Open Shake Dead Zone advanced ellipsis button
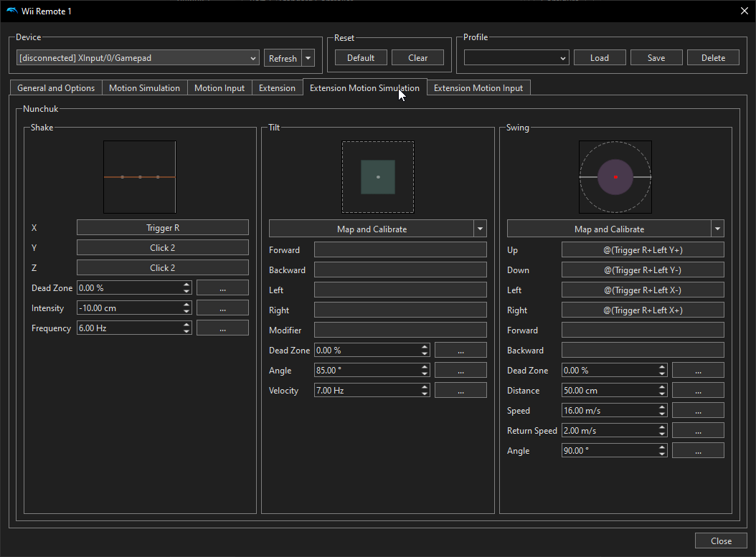The width and height of the screenshot is (756, 557). (223, 288)
